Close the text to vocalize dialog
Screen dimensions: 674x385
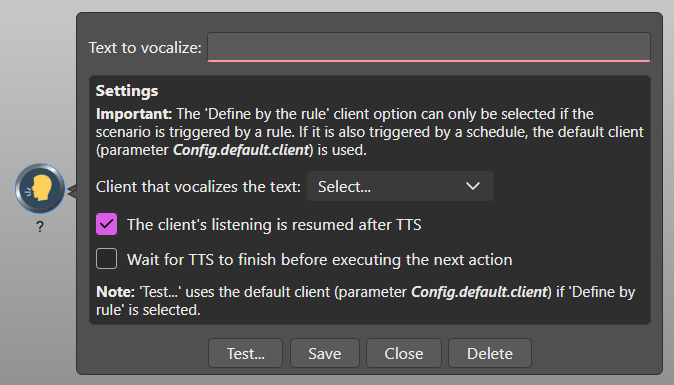pos(404,353)
